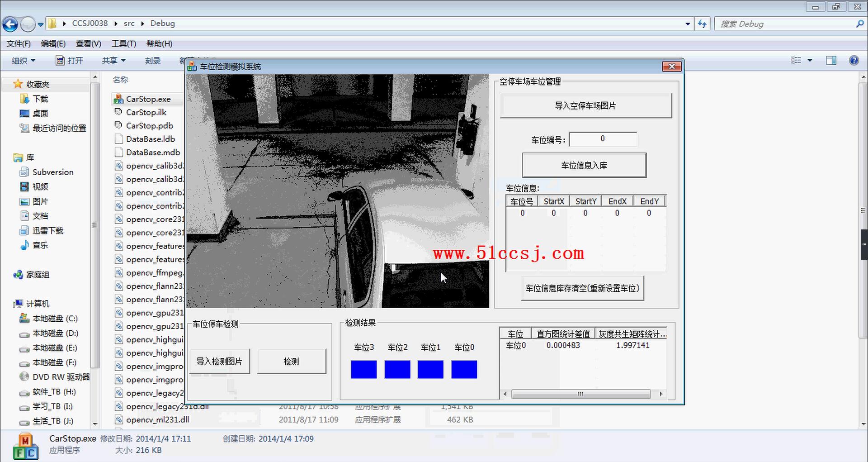868x462 pixels.
Task: Select the 车位号 column header
Action: pos(522,201)
